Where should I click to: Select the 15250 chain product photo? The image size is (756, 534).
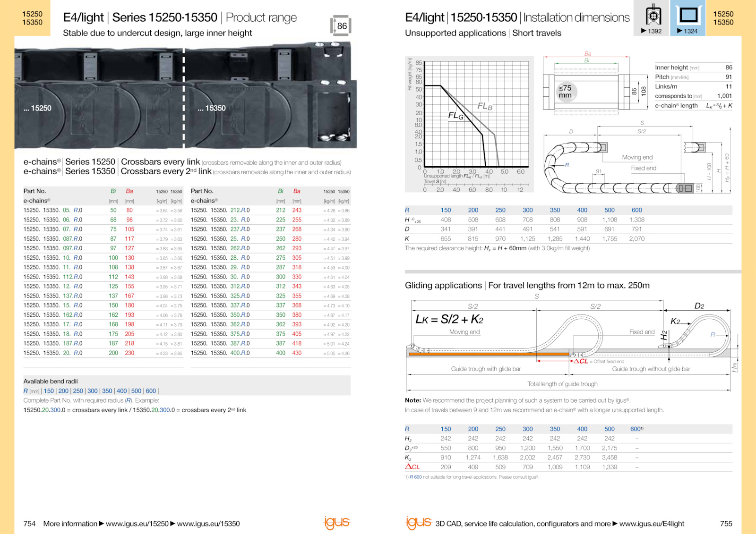pos(99,95)
